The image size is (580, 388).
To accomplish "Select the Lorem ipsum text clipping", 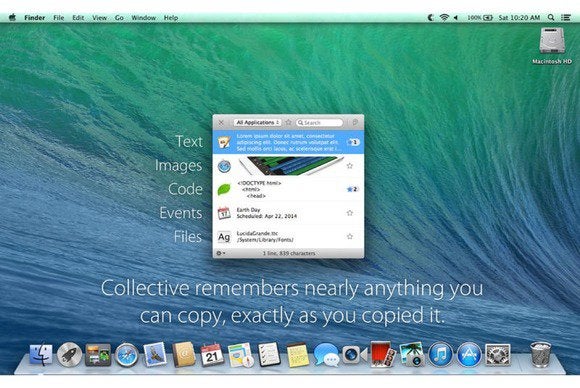I will point(288,142).
